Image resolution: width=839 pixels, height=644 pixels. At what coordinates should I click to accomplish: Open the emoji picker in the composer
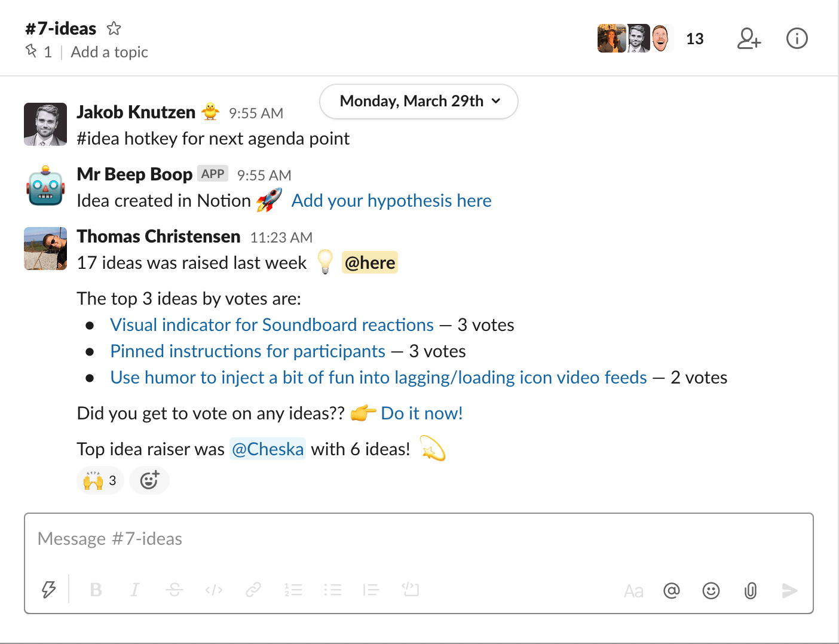tap(711, 590)
